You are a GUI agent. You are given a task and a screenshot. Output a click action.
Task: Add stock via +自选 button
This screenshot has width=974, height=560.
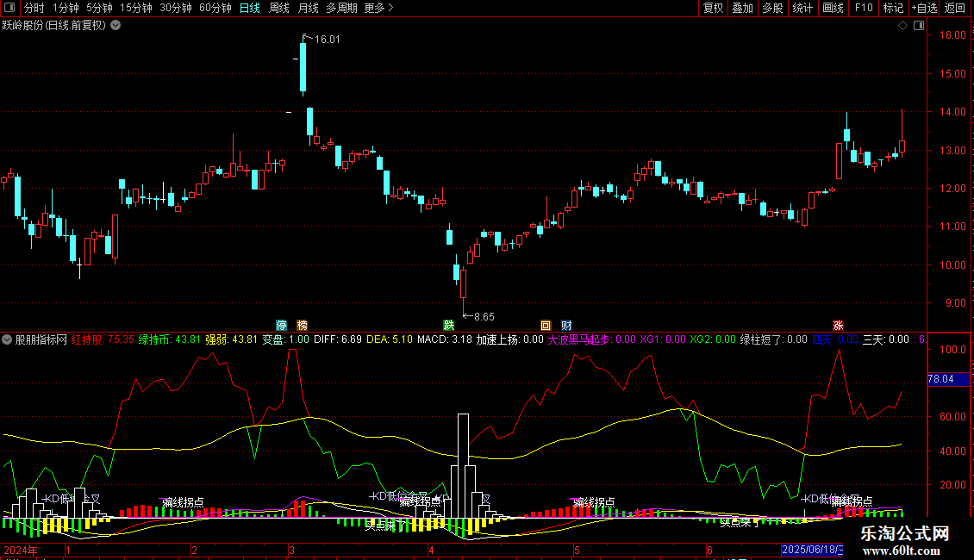[x=924, y=8]
